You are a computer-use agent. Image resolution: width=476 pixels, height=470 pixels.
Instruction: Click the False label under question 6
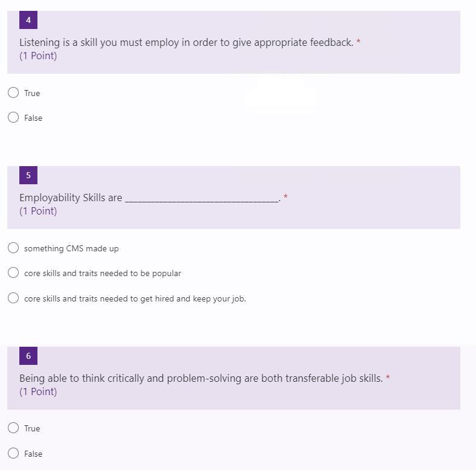[x=33, y=454]
